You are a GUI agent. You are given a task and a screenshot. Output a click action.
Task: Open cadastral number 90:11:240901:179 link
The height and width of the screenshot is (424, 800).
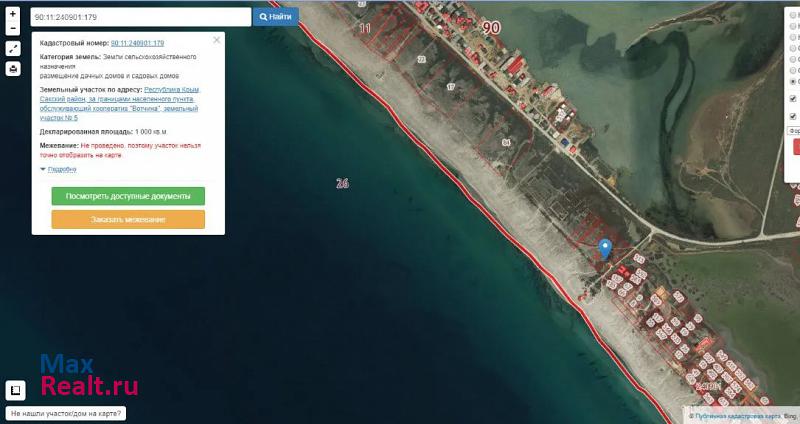(x=137, y=43)
